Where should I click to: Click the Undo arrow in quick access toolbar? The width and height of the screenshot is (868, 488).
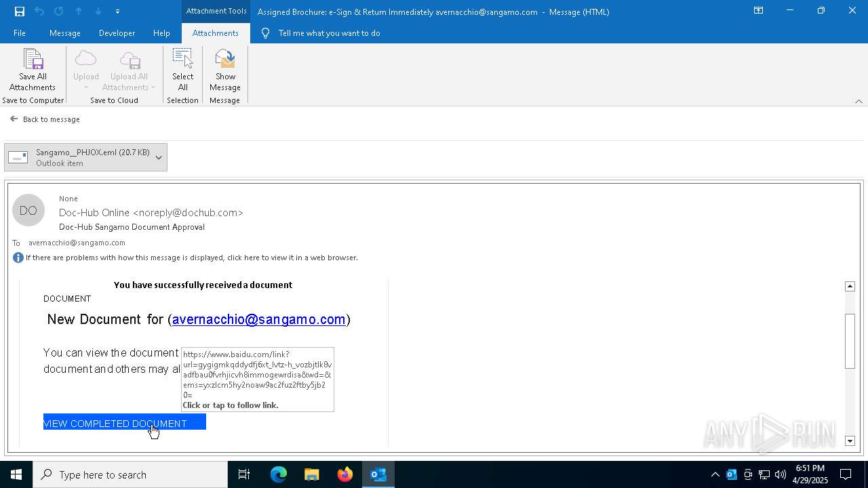[x=39, y=12]
